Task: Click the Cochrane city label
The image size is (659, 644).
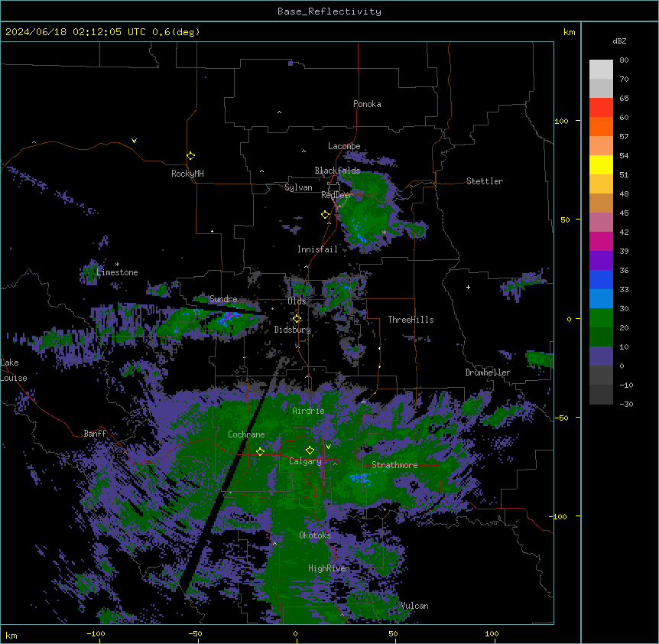Action: (246, 434)
